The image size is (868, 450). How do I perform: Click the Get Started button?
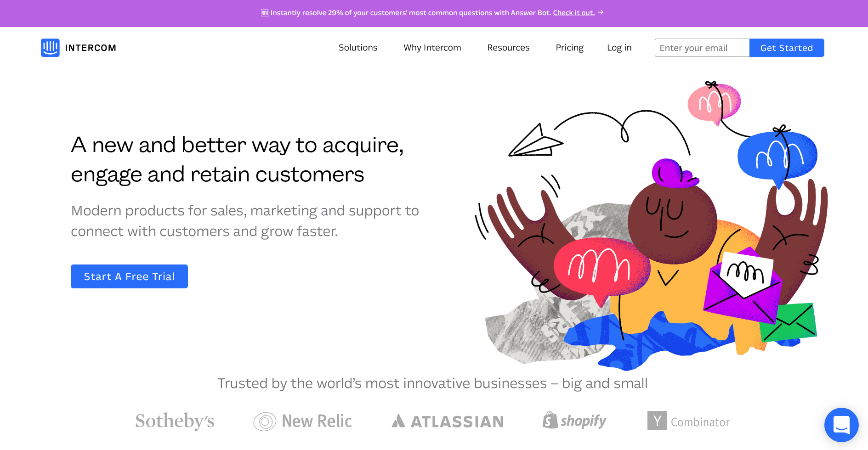(x=787, y=48)
